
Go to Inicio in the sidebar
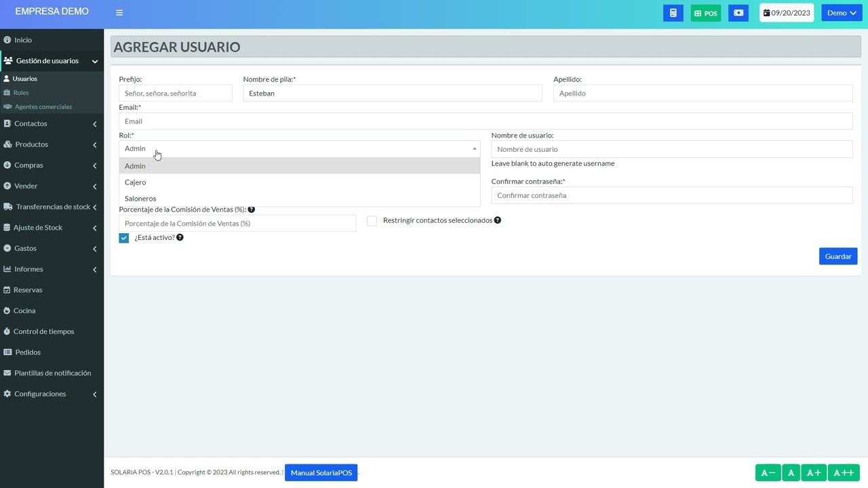tap(52, 40)
